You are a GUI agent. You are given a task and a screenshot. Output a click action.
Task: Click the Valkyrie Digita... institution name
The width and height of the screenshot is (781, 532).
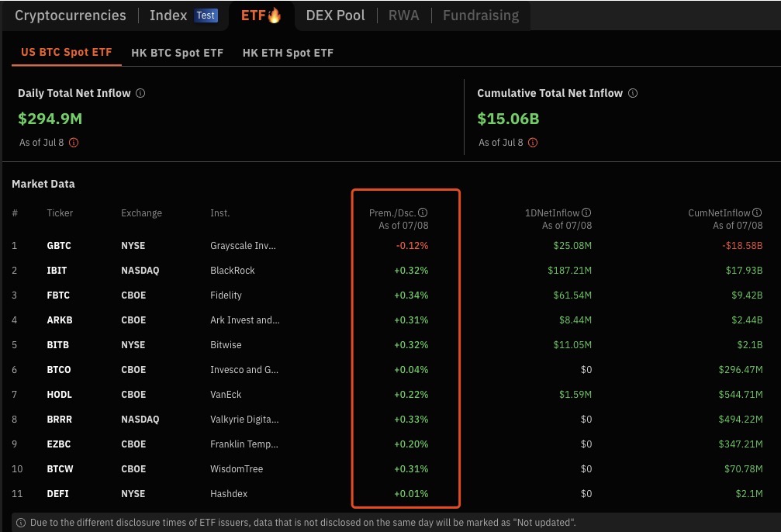point(244,420)
